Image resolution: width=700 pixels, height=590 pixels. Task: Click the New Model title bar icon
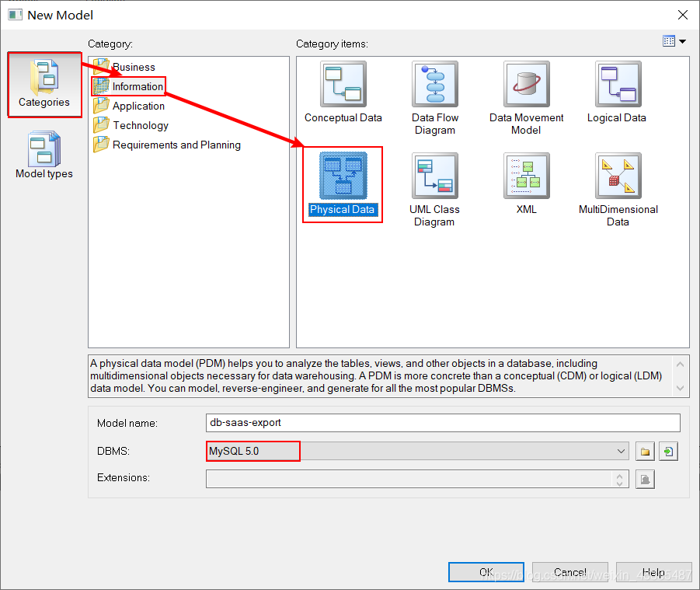[15, 15]
